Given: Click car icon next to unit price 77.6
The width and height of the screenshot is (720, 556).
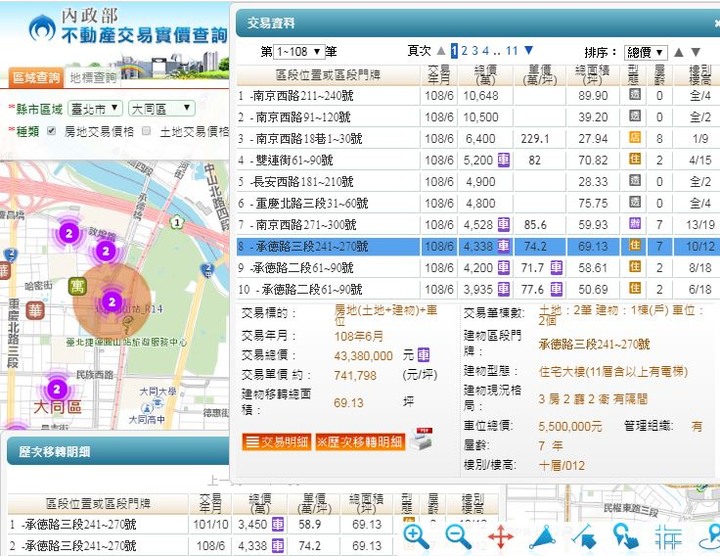Looking at the screenshot, I should point(556,289).
